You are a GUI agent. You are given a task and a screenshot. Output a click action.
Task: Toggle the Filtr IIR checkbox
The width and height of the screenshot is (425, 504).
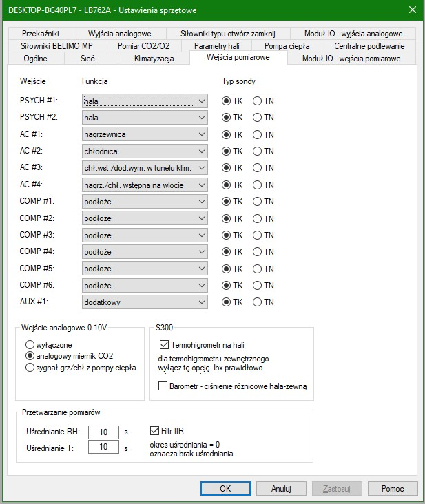pyautogui.click(x=155, y=431)
